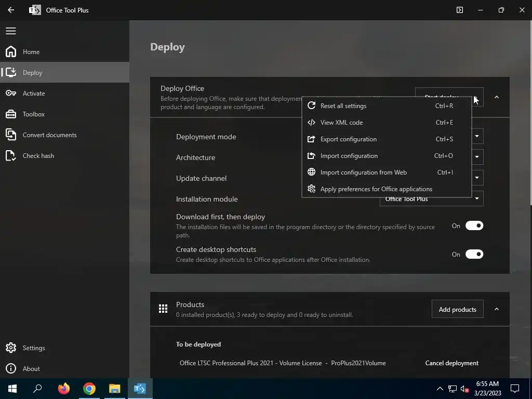The height and width of the screenshot is (399, 532).
Task: Select Apply preferences for Office applications
Action: coord(387,189)
